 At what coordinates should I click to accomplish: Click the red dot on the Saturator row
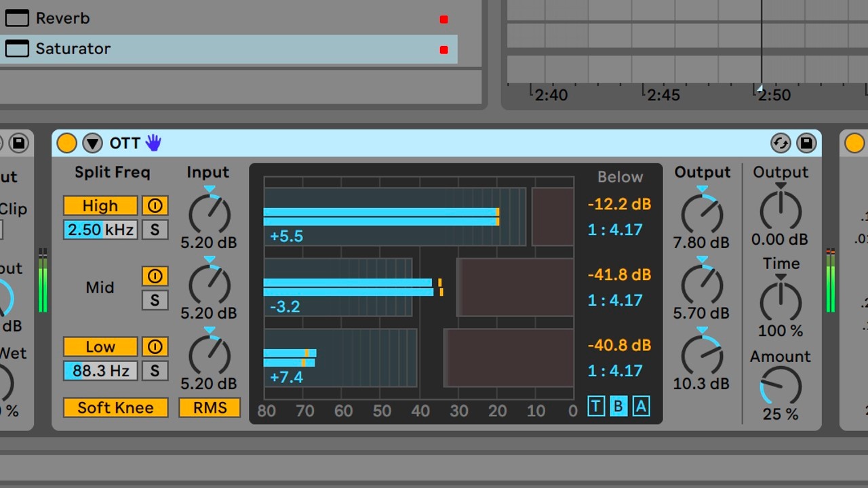click(x=443, y=49)
